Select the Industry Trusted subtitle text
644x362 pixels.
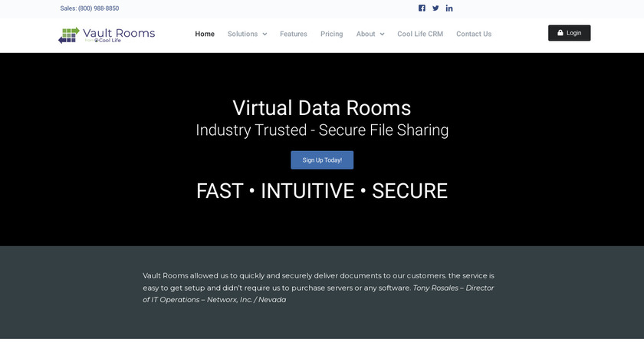tap(322, 130)
